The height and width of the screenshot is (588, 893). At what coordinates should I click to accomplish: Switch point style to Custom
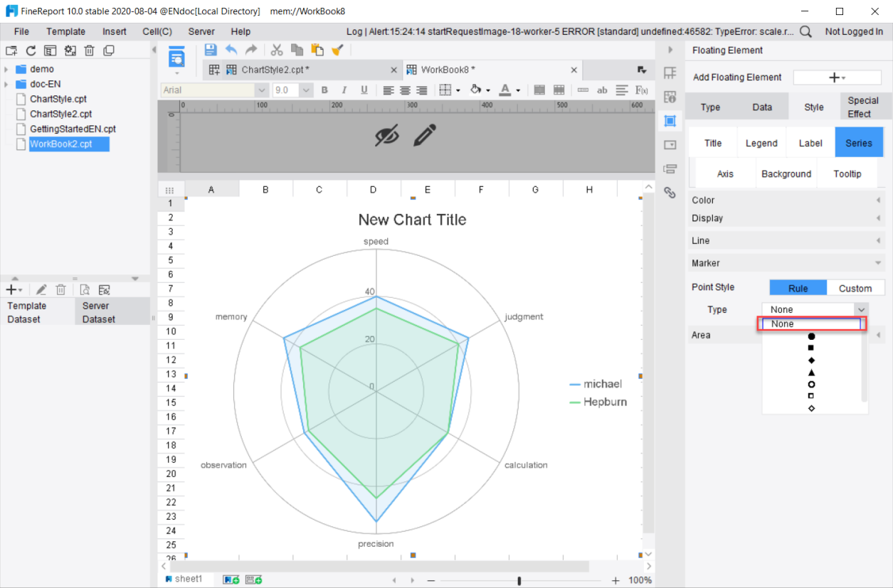click(855, 288)
